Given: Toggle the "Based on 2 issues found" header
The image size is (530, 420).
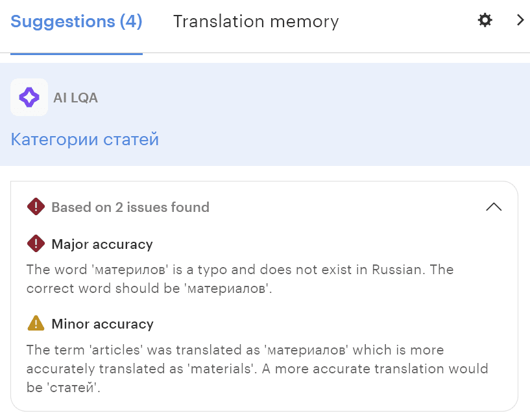Looking at the screenshot, I should pos(130,207).
